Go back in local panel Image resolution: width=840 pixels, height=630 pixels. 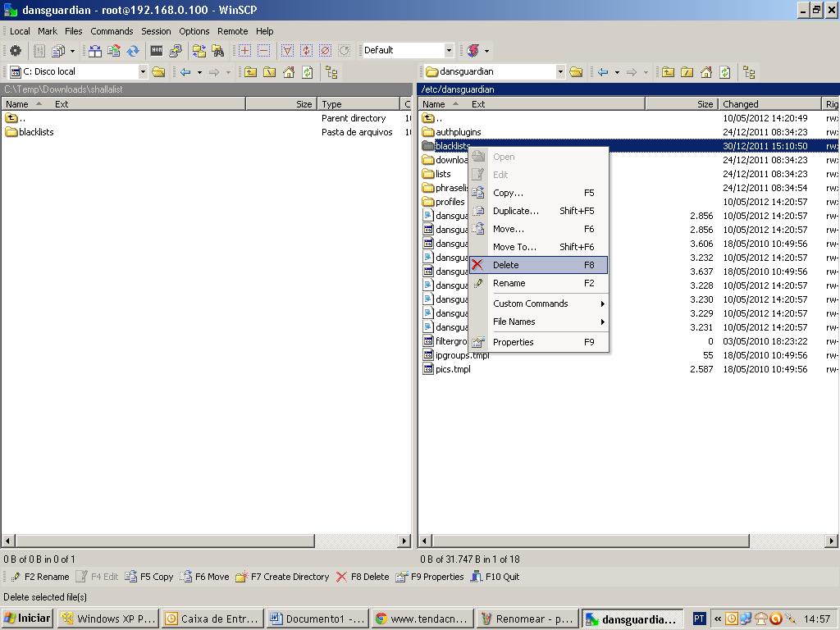pyautogui.click(x=185, y=72)
